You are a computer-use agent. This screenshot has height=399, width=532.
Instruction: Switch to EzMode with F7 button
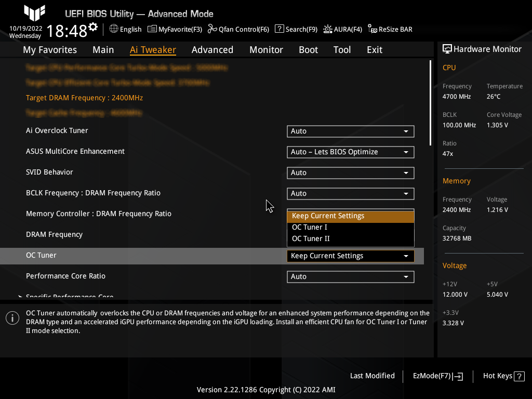pyautogui.click(x=437, y=376)
